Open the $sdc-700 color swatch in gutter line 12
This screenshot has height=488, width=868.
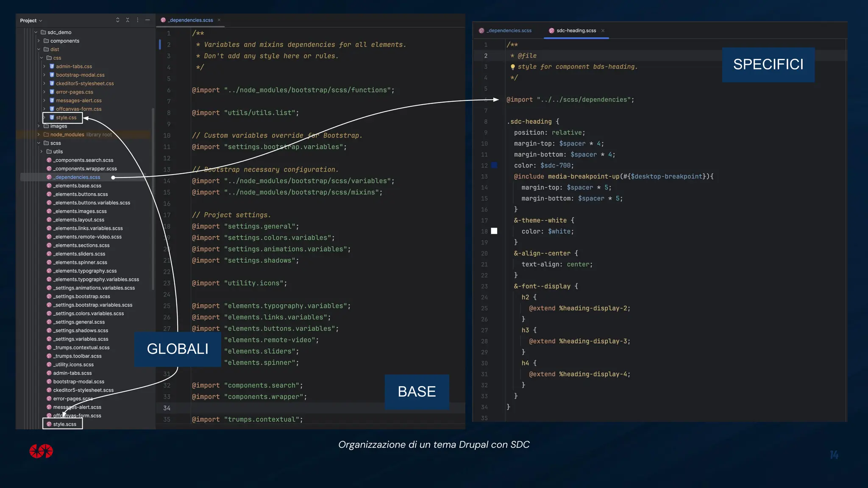coord(494,165)
